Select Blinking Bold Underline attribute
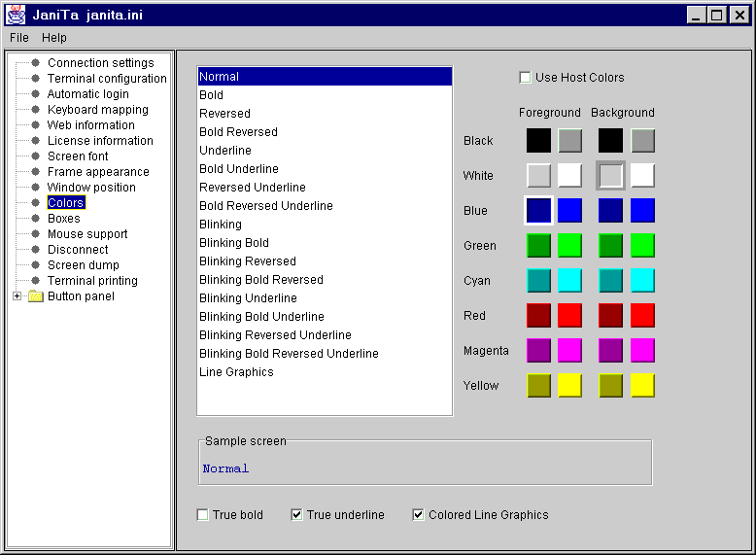 (x=325, y=316)
